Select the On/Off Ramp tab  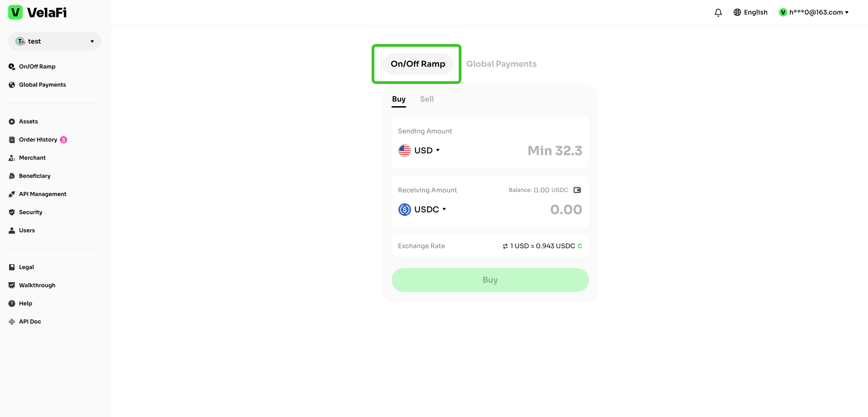pos(418,64)
